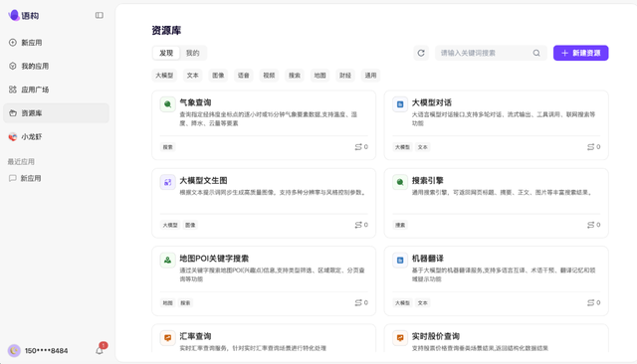
Task: Click the 新应用 plus icon in sidebar
Action: tap(13, 43)
